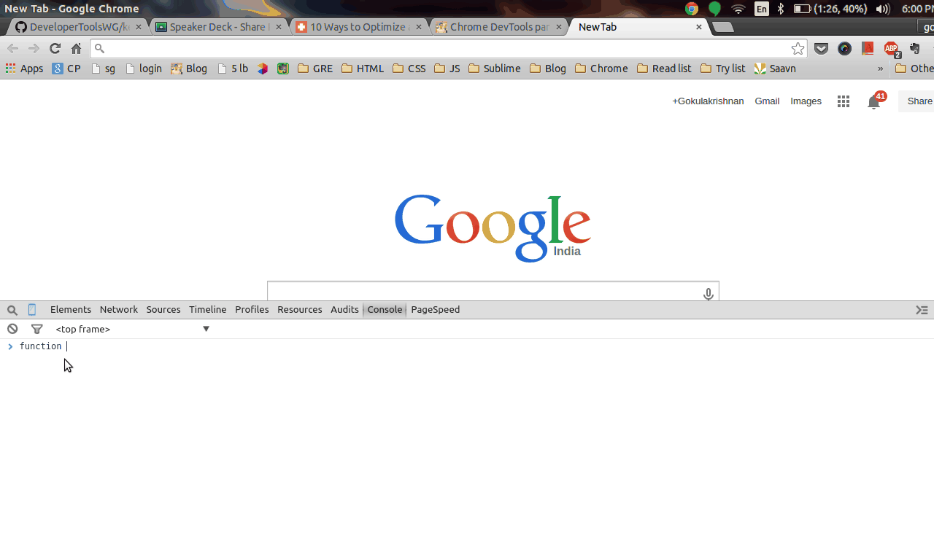Screen dimensions: 934x560
Task: Toggle the console filter funnel icon
Action: (x=37, y=329)
